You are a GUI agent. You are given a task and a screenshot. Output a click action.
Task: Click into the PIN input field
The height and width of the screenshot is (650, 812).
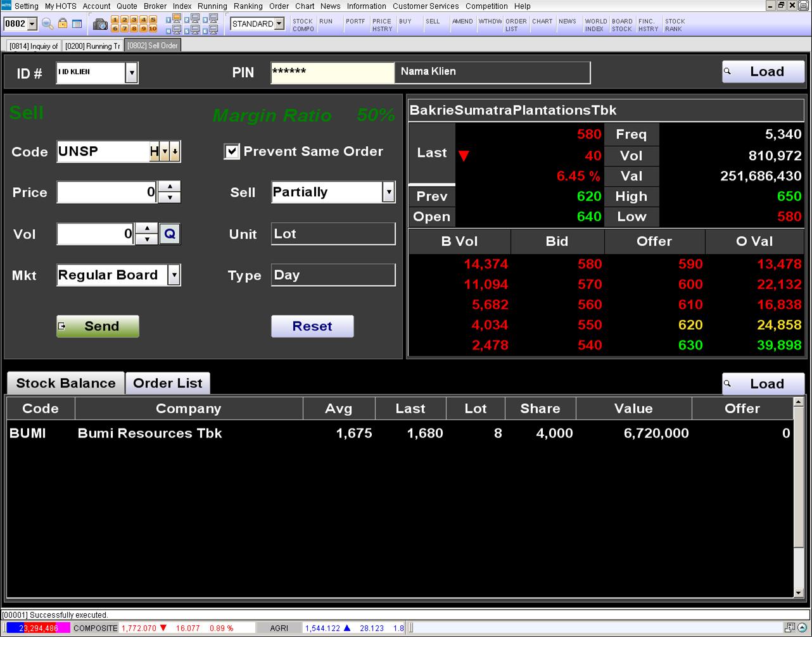coord(333,73)
